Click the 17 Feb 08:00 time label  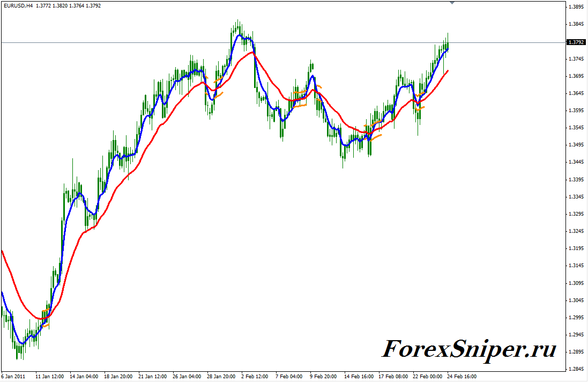tap(393, 377)
